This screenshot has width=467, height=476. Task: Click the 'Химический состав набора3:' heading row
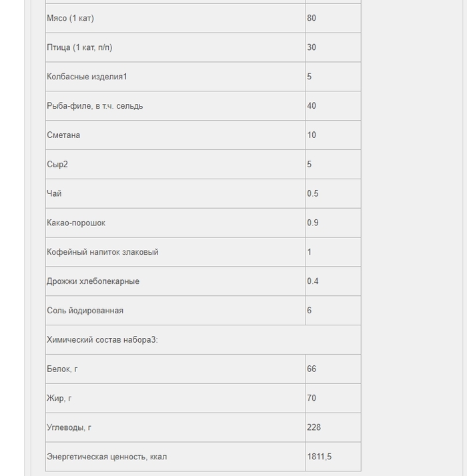[102, 340]
